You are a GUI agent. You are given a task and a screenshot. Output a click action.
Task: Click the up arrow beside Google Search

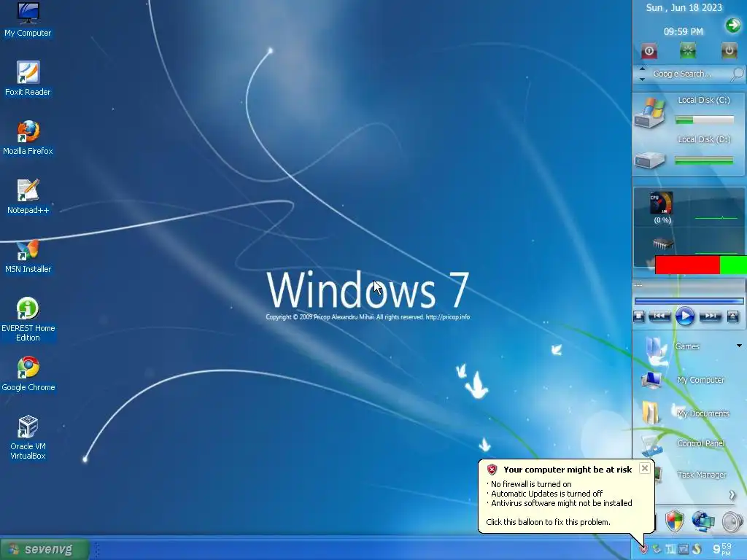(642, 69)
